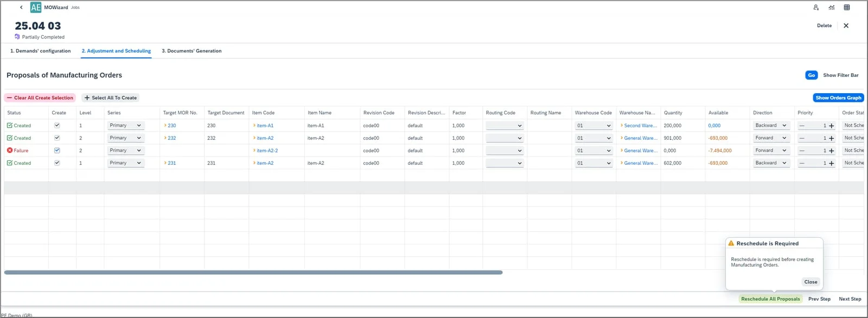Click Created status icon for item-A1

[10, 126]
